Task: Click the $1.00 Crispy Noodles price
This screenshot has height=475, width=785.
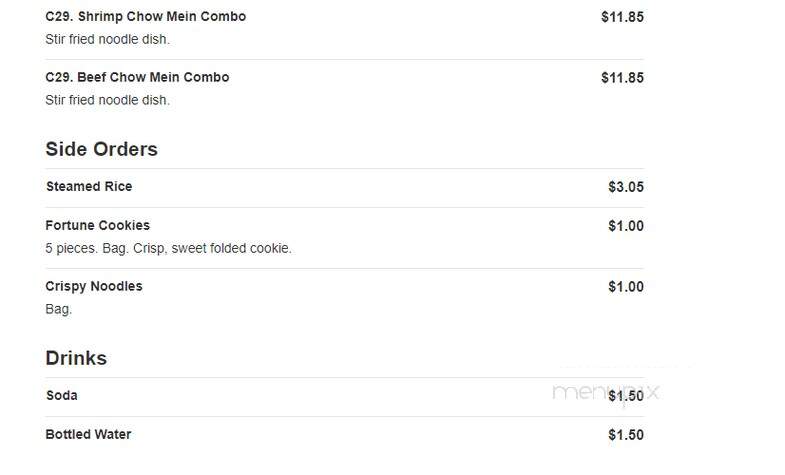Action: point(626,287)
